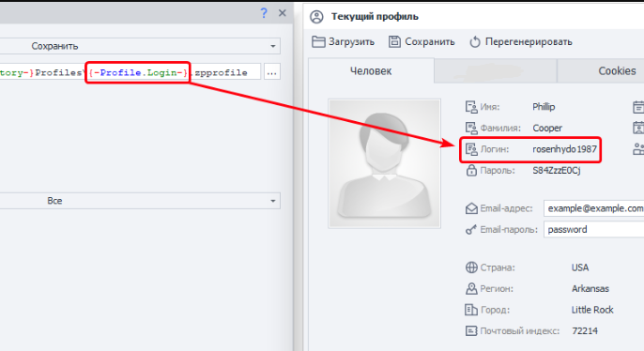The height and width of the screenshot is (351, 644).
Task: Open the Сохранить action dropdown
Action: tap(140, 46)
